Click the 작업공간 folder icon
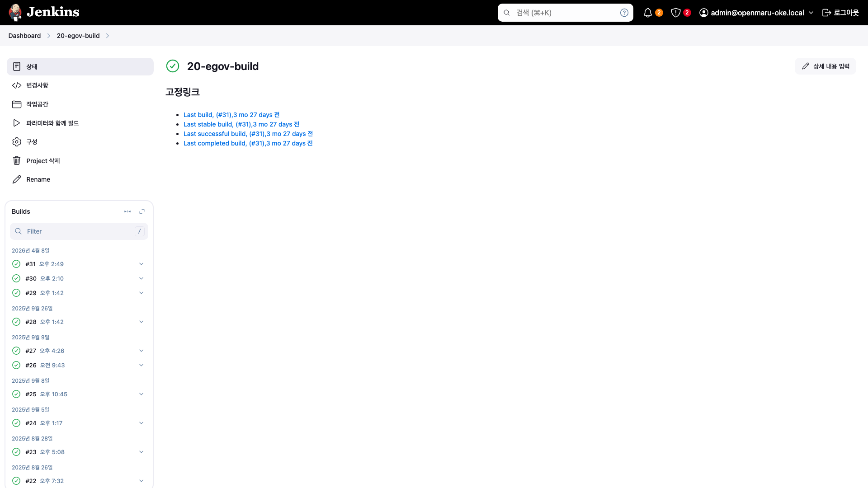 (17, 104)
